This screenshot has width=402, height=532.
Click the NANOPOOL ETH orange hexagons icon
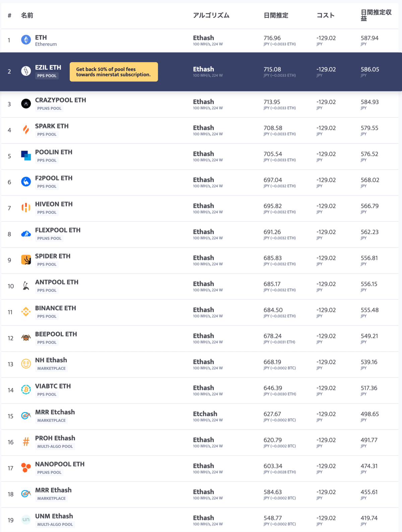pos(26,467)
